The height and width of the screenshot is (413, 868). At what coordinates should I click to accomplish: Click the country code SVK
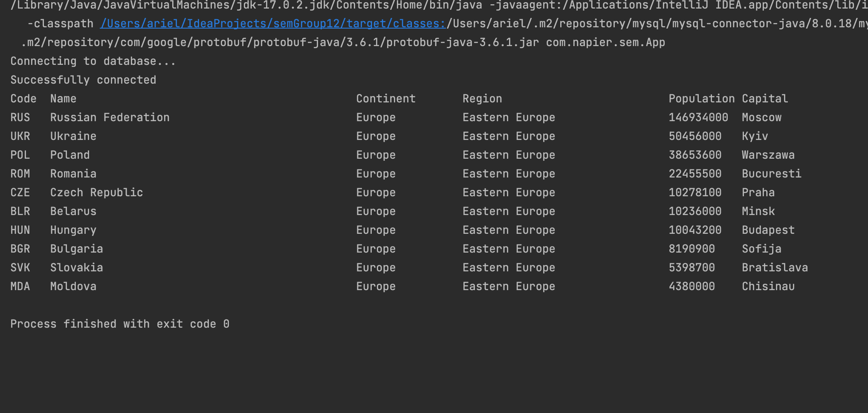pyautogui.click(x=20, y=268)
